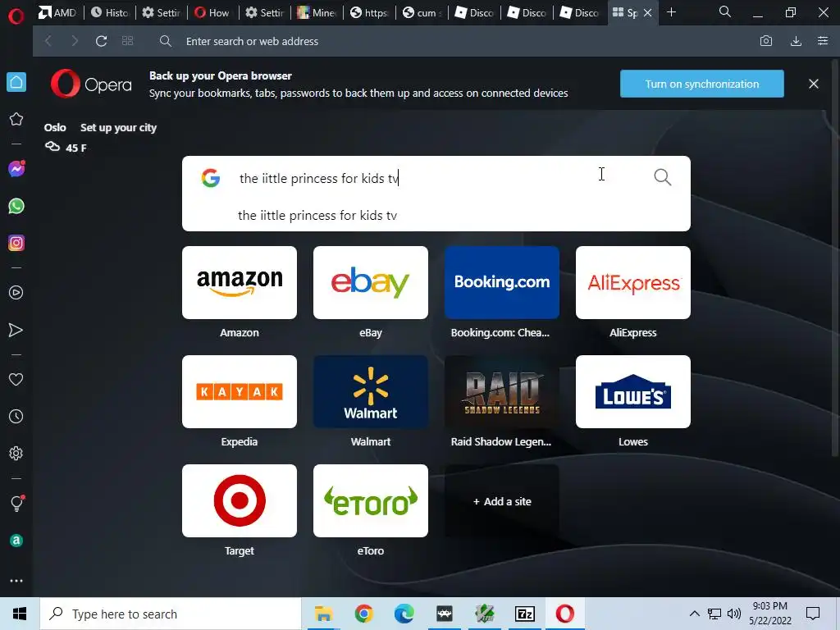
Task: Open Microsoft Edge from taskbar
Action: (x=404, y=614)
